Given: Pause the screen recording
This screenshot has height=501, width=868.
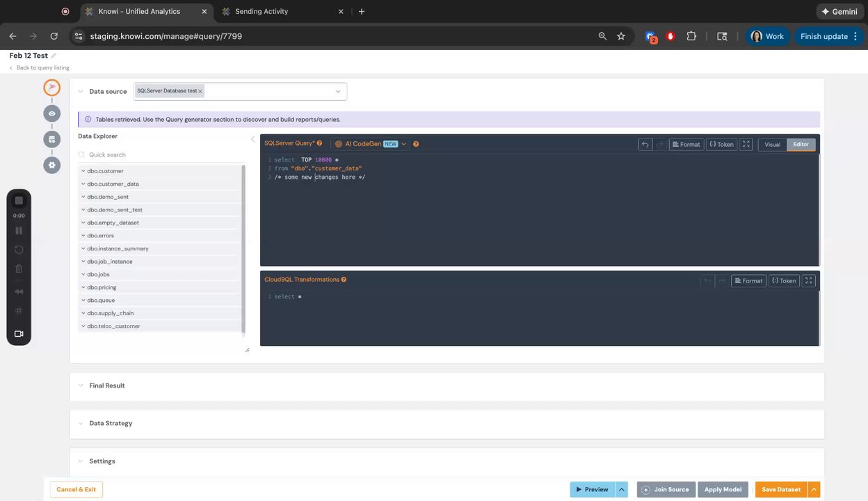Looking at the screenshot, I should pos(19,230).
